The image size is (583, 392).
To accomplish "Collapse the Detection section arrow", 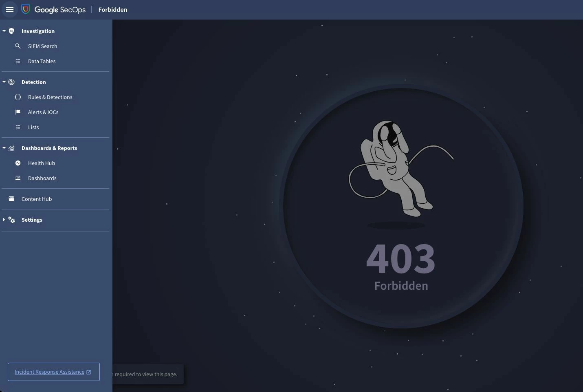I will 4,82.
